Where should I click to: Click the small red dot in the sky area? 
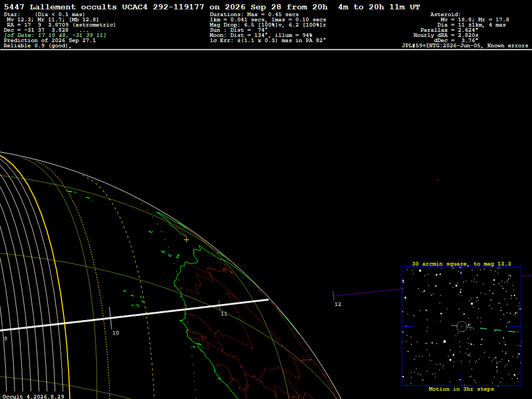tap(437, 180)
